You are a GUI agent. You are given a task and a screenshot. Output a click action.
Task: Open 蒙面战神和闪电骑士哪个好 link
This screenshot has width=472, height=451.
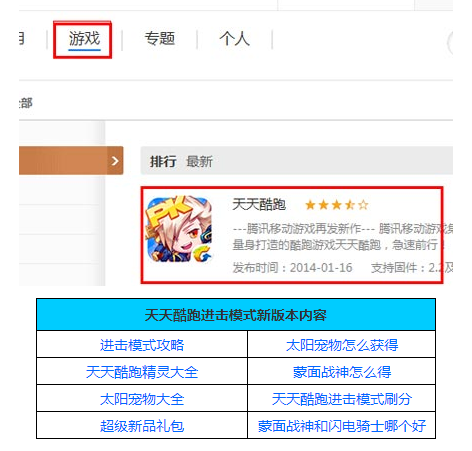coord(342,426)
